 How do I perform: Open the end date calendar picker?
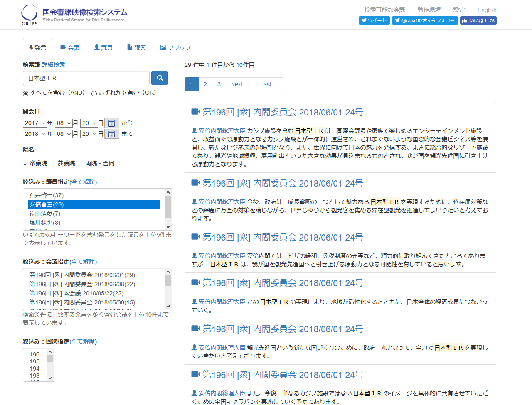111,134
